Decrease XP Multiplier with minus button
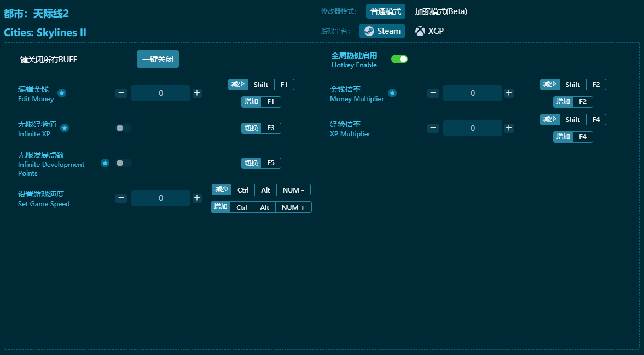The width and height of the screenshot is (644, 355). 433,128
